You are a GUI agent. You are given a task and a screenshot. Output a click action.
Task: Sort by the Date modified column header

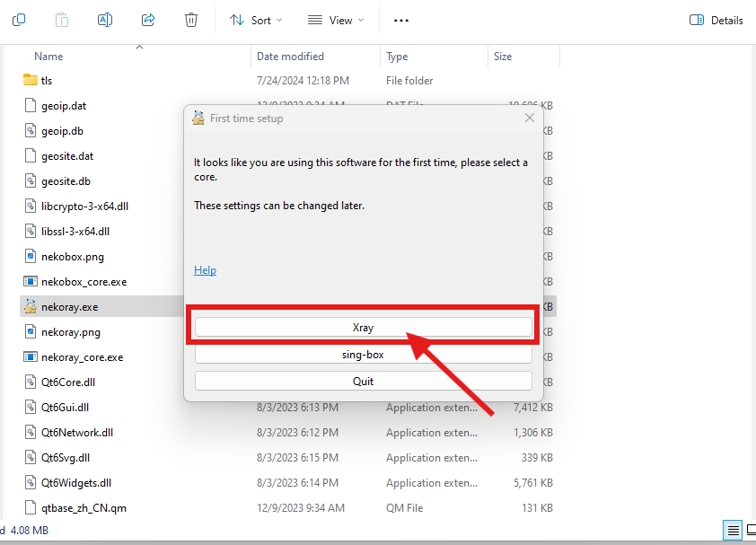[290, 57]
